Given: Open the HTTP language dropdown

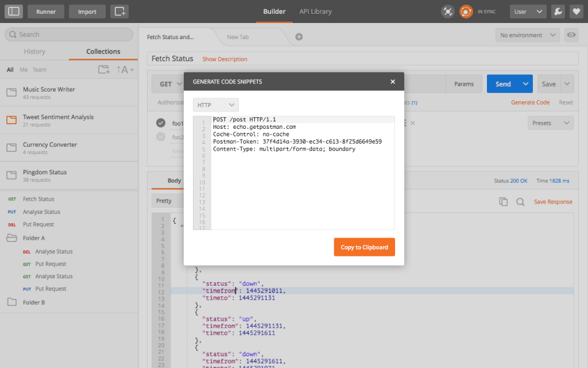Looking at the screenshot, I should (215, 105).
